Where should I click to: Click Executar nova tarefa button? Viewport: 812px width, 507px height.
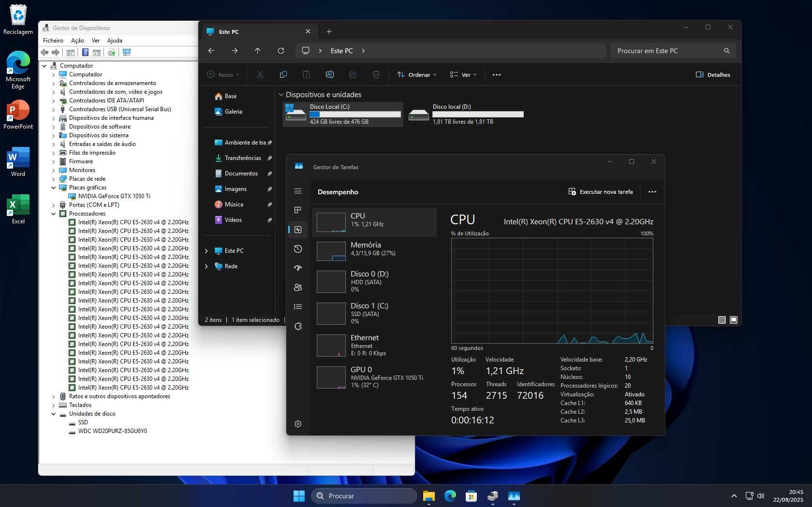[x=601, y=192]
